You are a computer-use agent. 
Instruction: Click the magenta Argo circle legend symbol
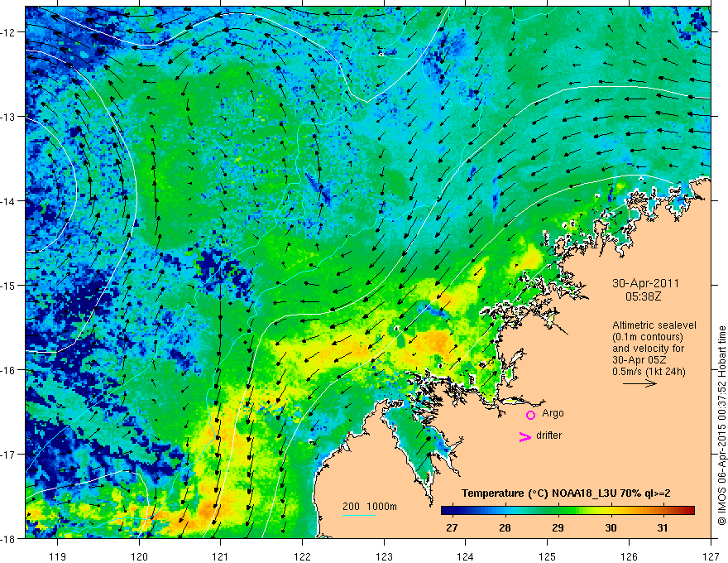click(530, 415)
